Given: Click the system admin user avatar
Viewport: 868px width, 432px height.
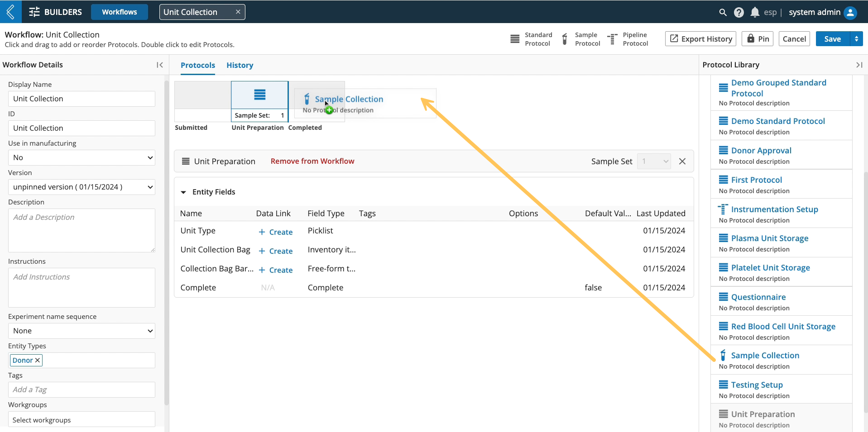Looking at the screenshot, I should point(850,13).
